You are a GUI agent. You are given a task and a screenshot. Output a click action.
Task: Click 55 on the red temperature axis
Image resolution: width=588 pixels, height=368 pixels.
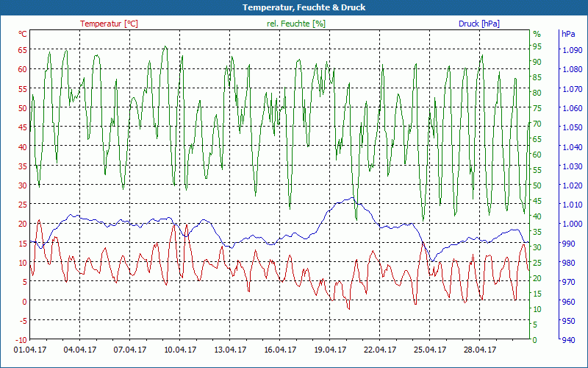[x=23, y=88]
